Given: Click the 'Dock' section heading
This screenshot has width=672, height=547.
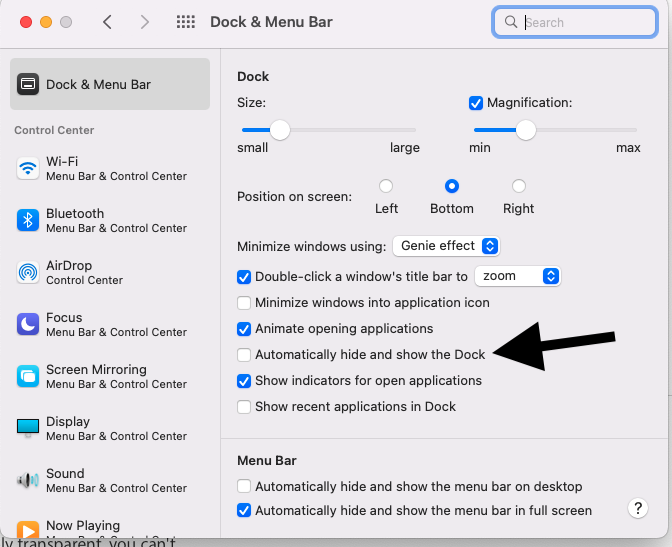Looking at the screenshot, I should 253,77.
